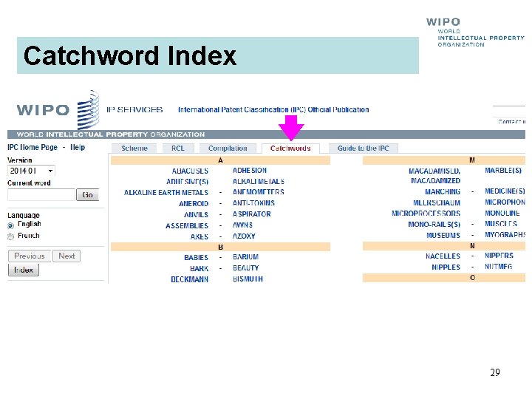The width and height of the screenshot is (532, 399).
Task: Open the MONOLINE catchword link
Action: [502, 214]
